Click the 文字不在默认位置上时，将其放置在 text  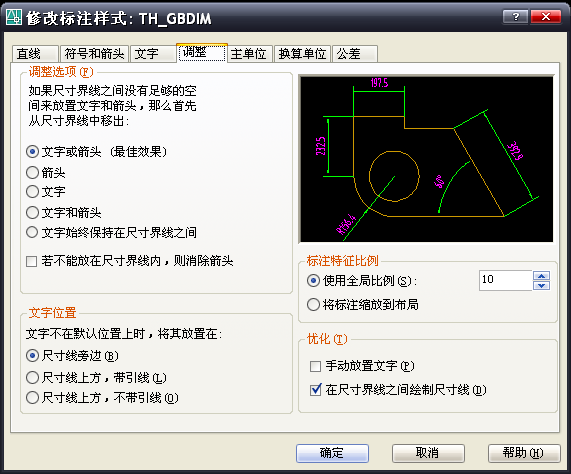pyautogui.click(x=124, y=333)
